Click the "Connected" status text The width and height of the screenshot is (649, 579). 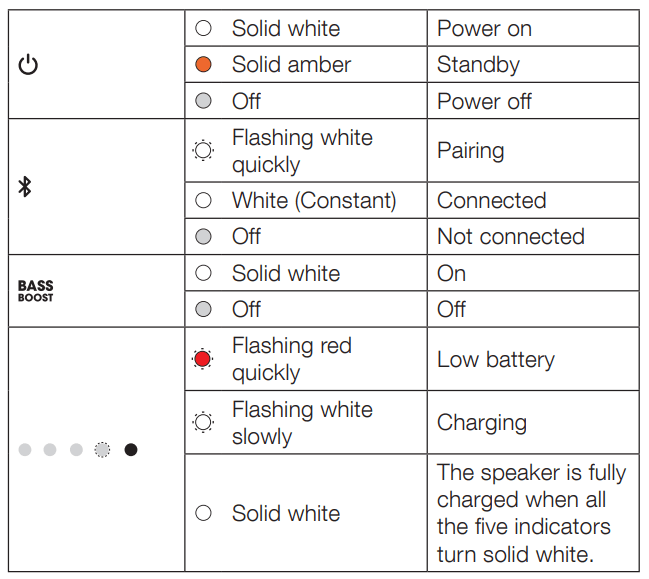click(x=491, y=200)
